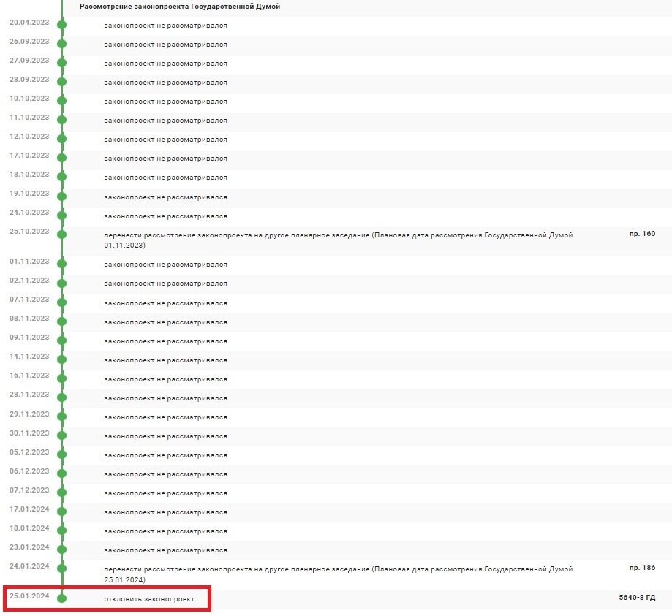Click the date 28.09.2023
This screenshot has width=672, height=616.
[x=29, y=79]
